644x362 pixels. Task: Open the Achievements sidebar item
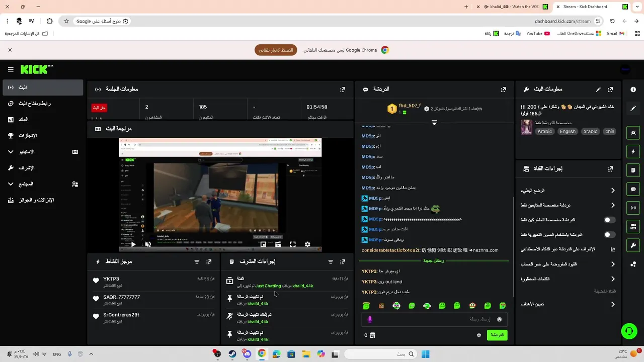[x=42, y=136]
